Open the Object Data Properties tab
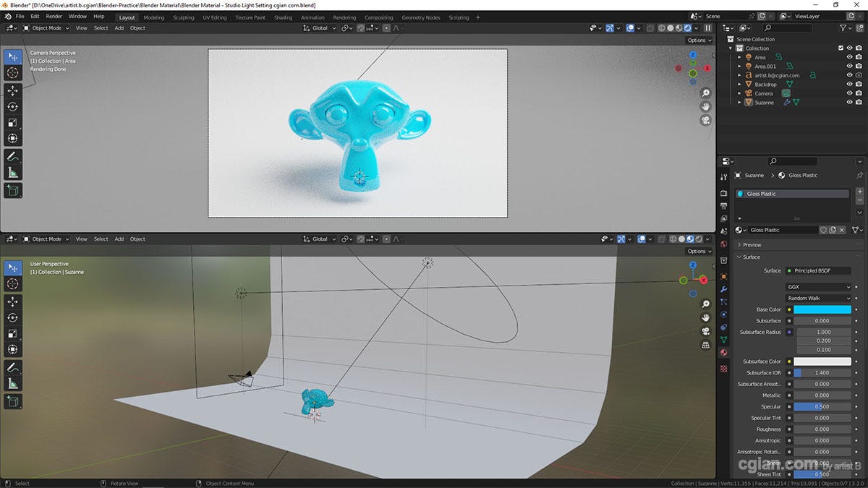The image size is (868, 488). [724, 338]
